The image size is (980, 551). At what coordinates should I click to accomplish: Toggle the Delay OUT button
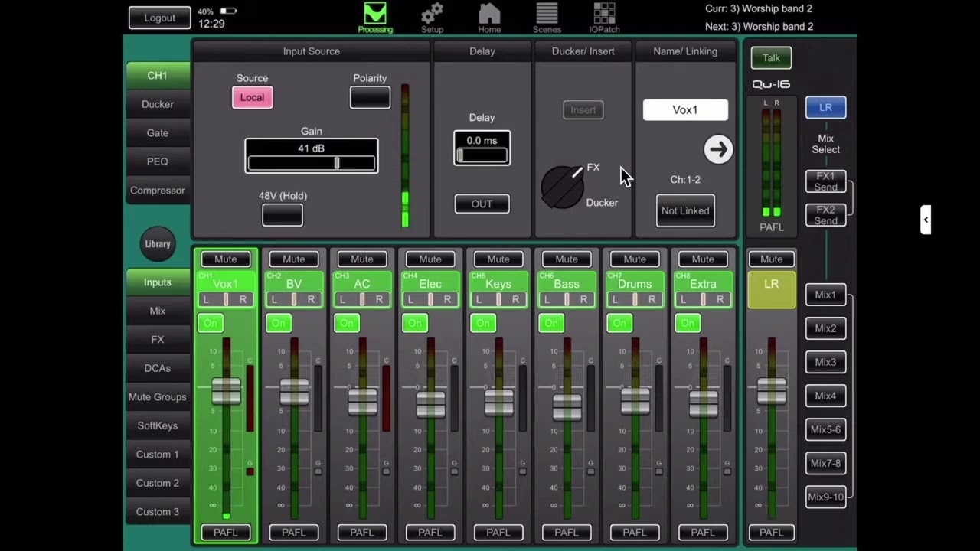pos(482,204)
